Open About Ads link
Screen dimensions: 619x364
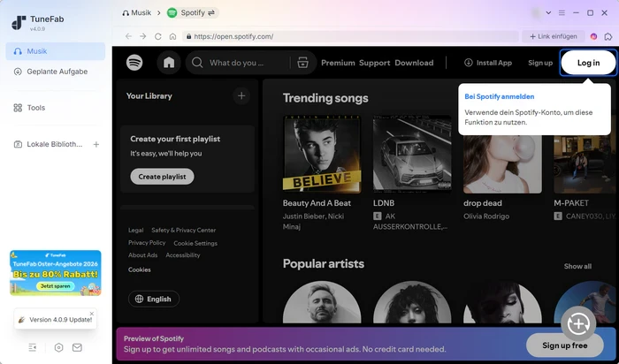click(143, 255)
